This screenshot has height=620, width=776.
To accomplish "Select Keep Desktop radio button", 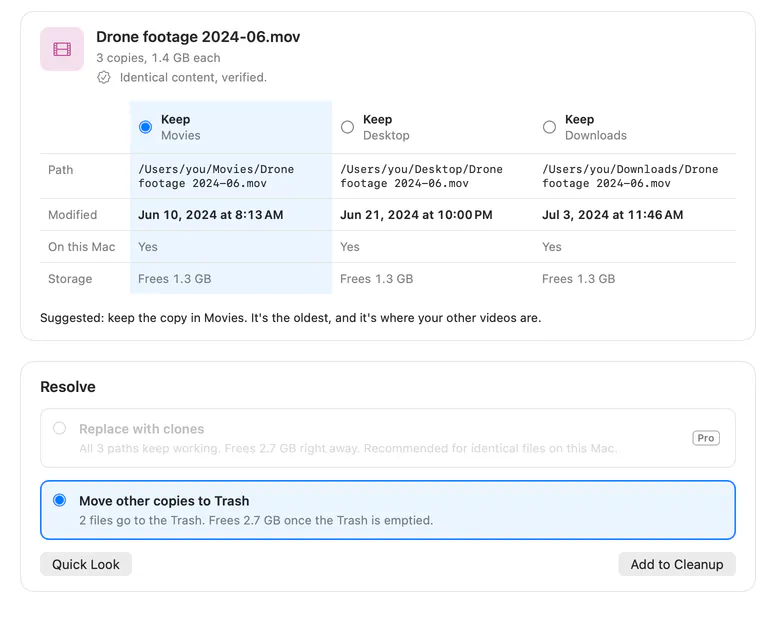I will click(347, 127).
